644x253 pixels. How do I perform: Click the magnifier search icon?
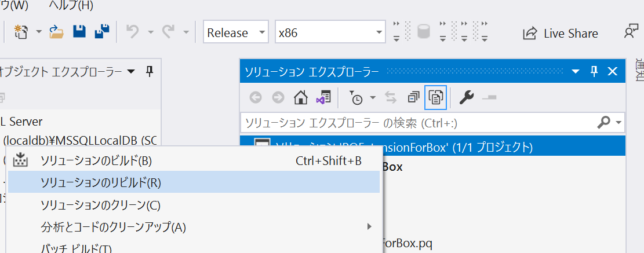click(x=604, y=122)
